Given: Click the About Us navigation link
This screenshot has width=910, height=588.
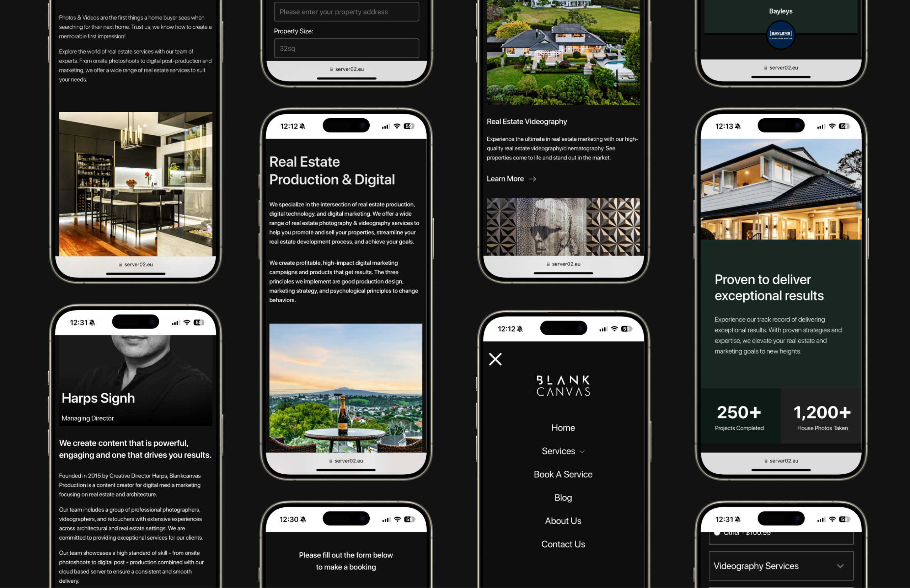Looking at the screenshot, I should pos(562,520).
